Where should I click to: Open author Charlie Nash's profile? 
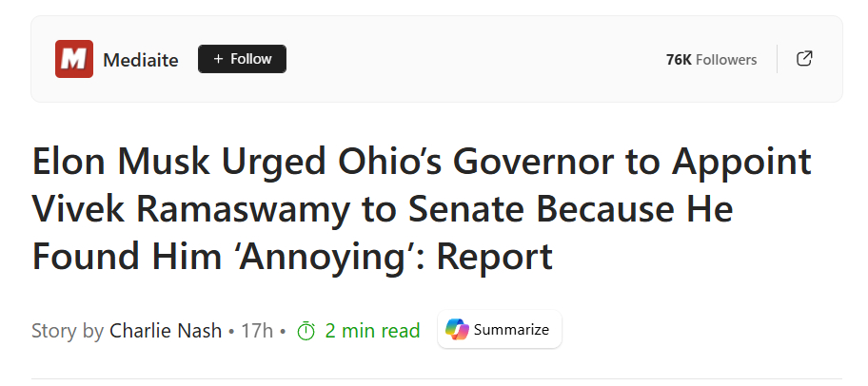tap(166, 331)
